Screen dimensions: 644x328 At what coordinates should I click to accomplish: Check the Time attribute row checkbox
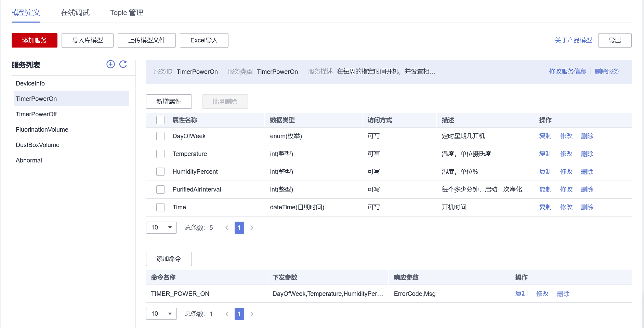pos(160,207)
